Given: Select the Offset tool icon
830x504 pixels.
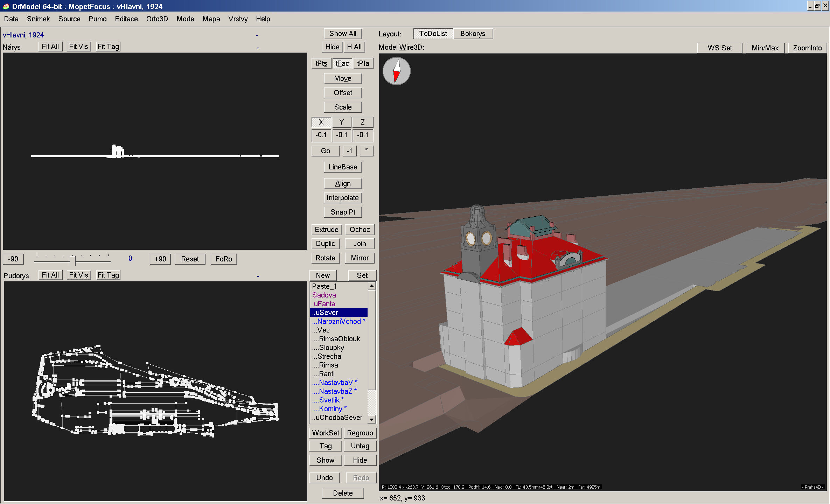Looking at the screenshot, I should (x=343, y=92).
